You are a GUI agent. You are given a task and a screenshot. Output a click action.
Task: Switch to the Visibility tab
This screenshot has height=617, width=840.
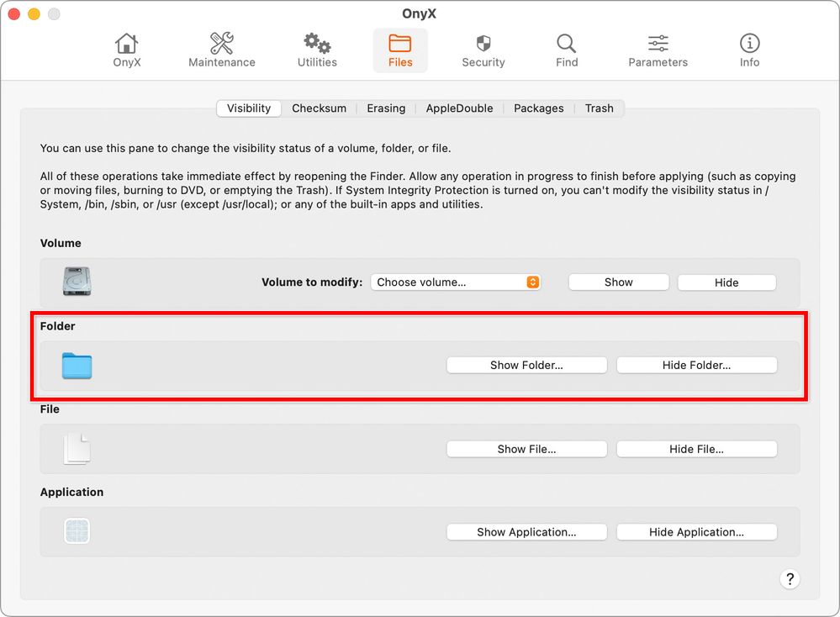point(249,108)
